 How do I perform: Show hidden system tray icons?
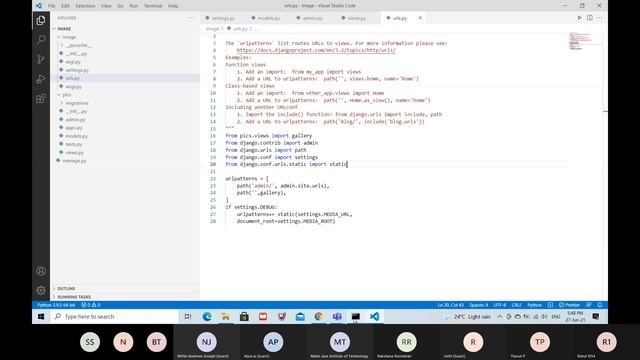click(499, 316)
